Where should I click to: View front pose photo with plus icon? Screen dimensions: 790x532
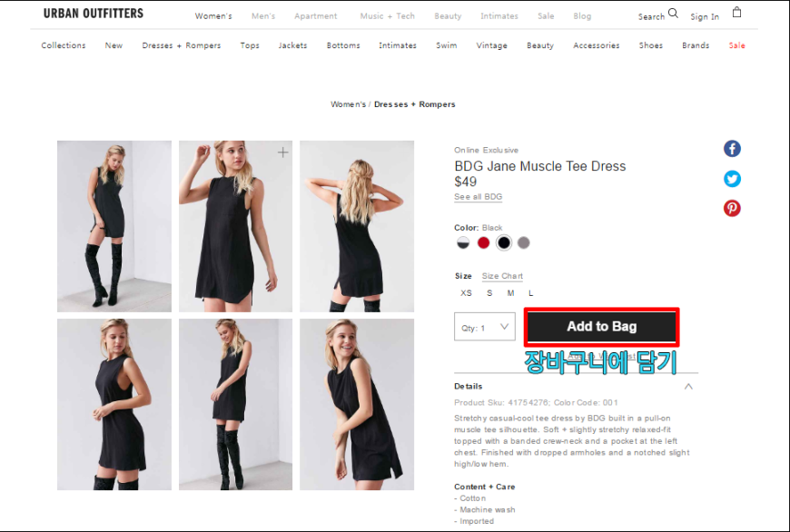click(x=235, y=226)
